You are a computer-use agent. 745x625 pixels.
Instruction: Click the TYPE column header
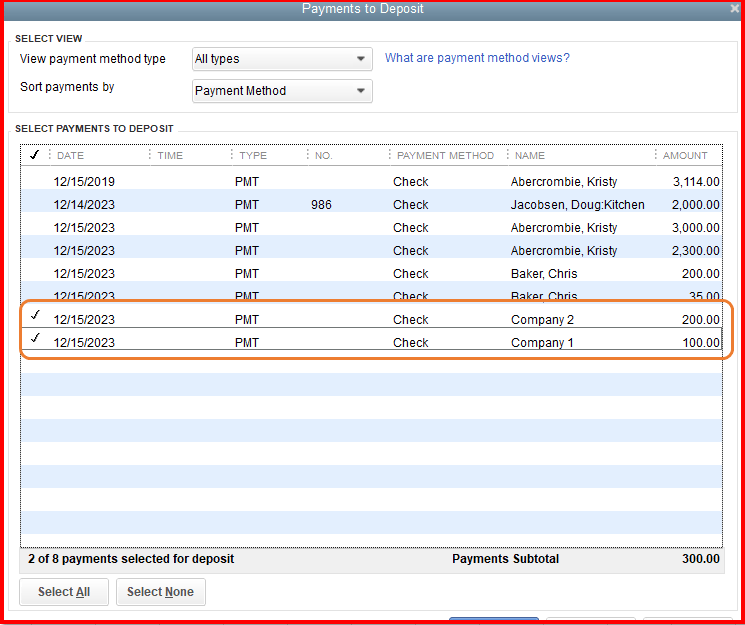(253, 156)
